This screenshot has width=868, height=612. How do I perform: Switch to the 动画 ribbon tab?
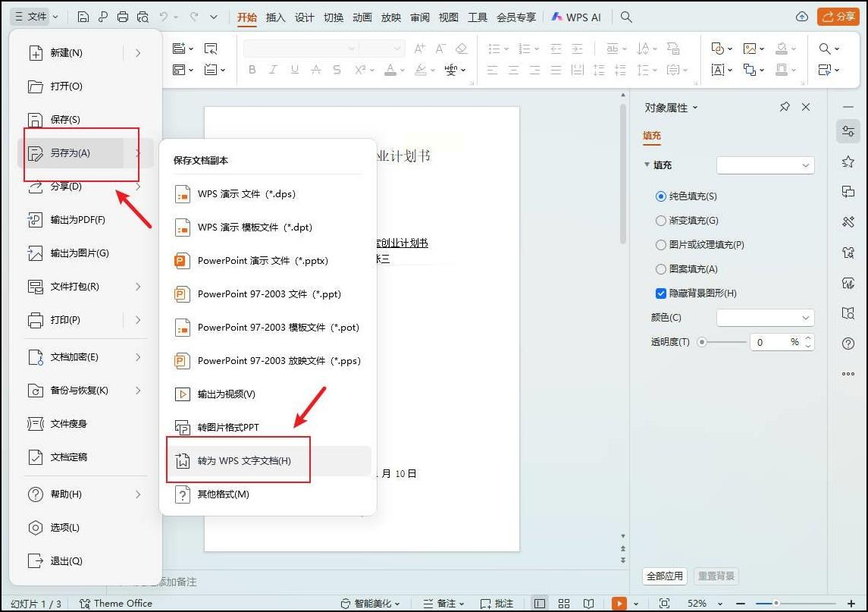pos(362,17)
